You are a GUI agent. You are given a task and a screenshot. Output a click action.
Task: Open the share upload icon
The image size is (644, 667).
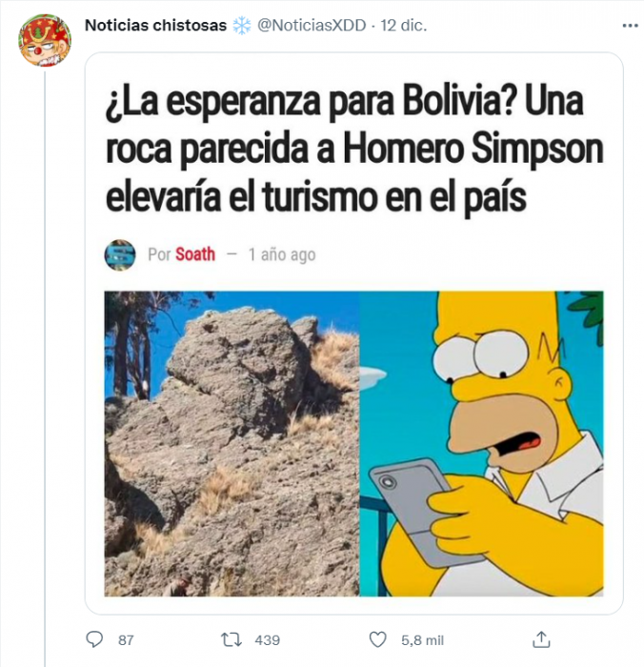tap(541, 639)
